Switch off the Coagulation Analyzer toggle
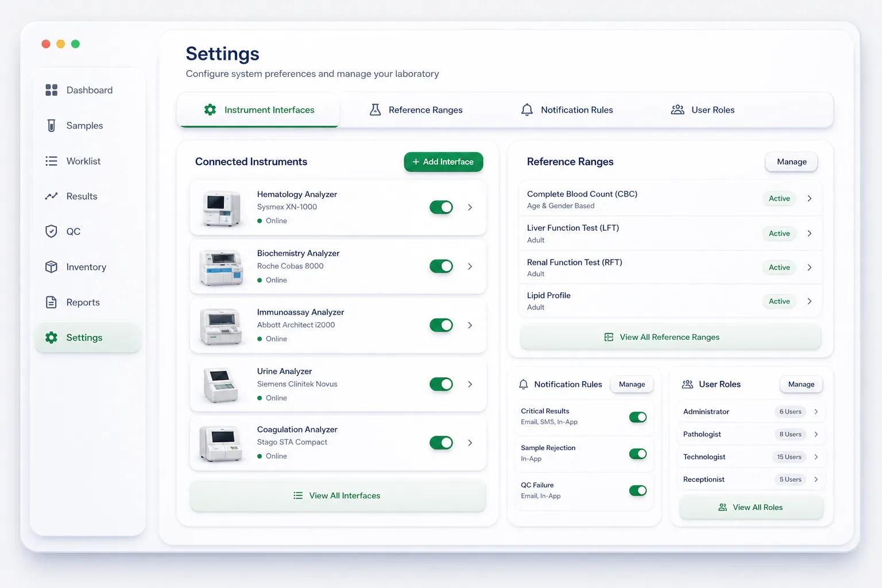Image resolution: width=882 pixels, height=588 pixels. pyautogui.click(x=441, y=443)
